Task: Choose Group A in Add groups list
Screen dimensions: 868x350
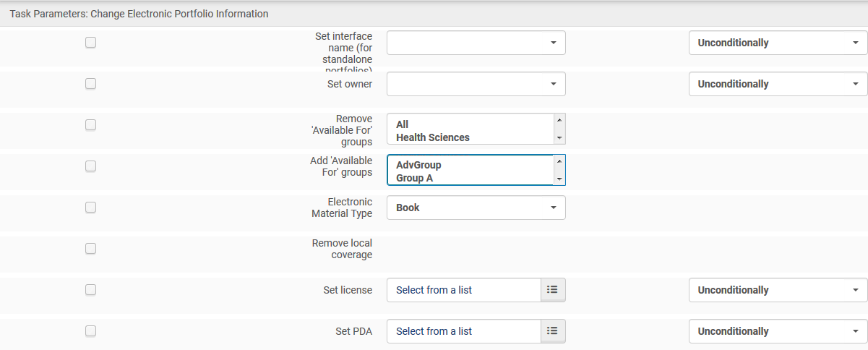Action: coord(414,178)
